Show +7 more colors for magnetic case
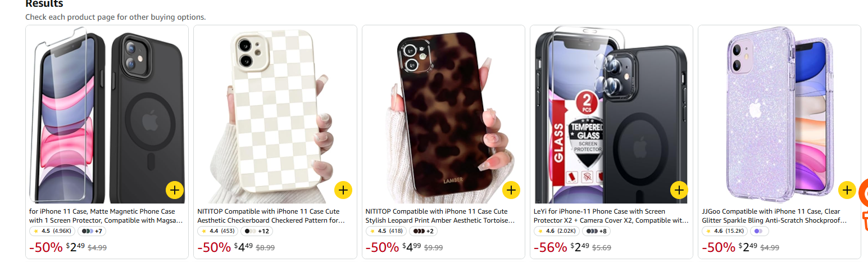Image resolution: width=868 pixels, height=262 pixels. [92, 231]
